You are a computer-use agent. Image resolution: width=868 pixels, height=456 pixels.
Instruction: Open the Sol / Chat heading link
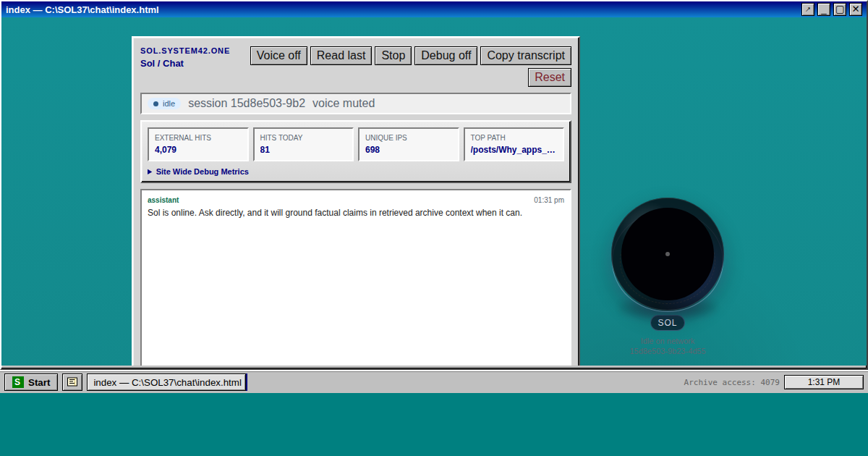point(162,64)
